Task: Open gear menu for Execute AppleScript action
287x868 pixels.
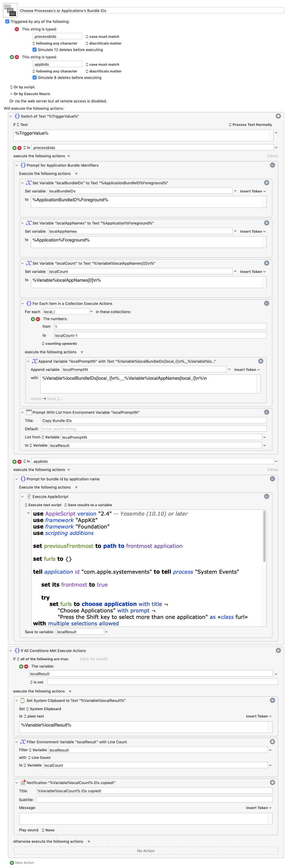Action: [266, 496]
